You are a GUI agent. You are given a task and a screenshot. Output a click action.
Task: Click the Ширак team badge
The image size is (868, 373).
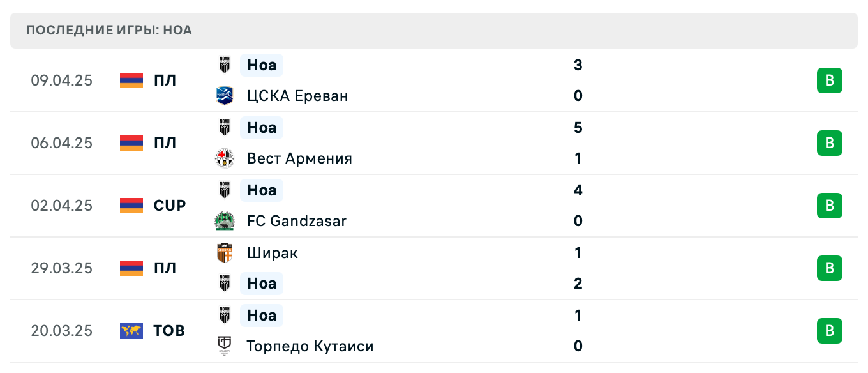click(224, 252)
